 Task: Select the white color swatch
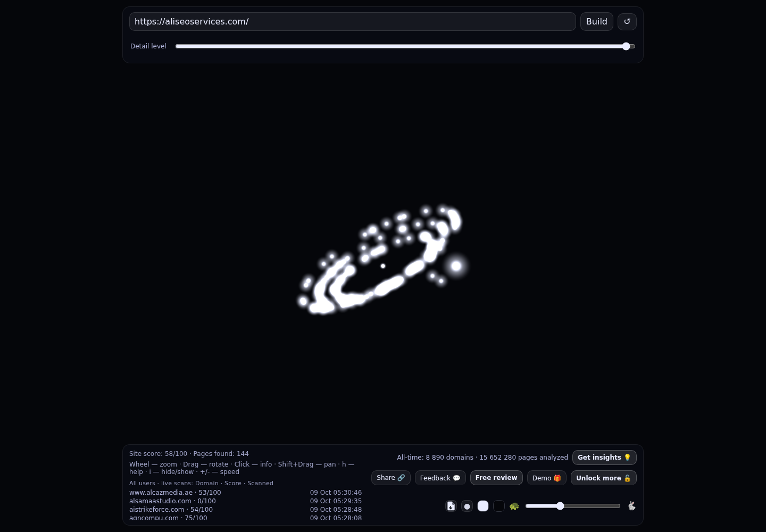point(483,506)
